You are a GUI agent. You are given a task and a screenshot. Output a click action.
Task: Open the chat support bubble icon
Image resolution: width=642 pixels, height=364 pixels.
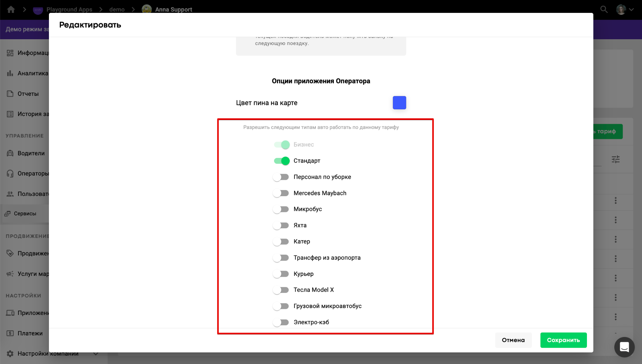coord(624,347)
